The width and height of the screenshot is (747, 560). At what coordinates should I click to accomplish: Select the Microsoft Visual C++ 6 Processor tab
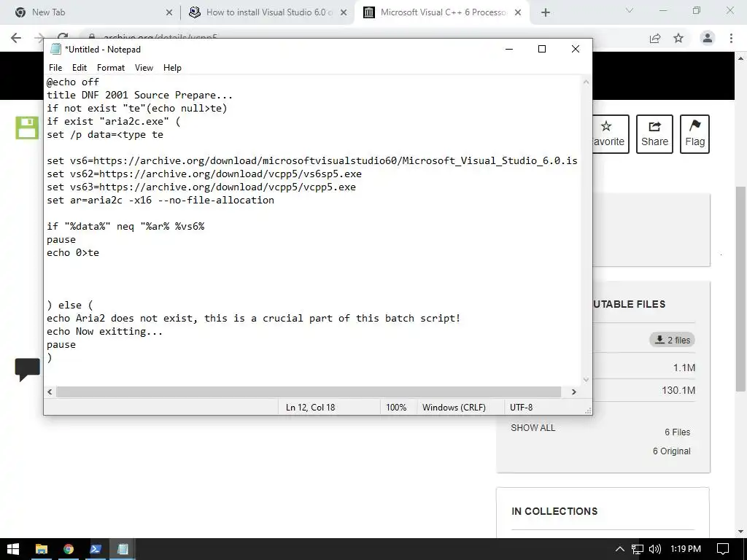443,12
